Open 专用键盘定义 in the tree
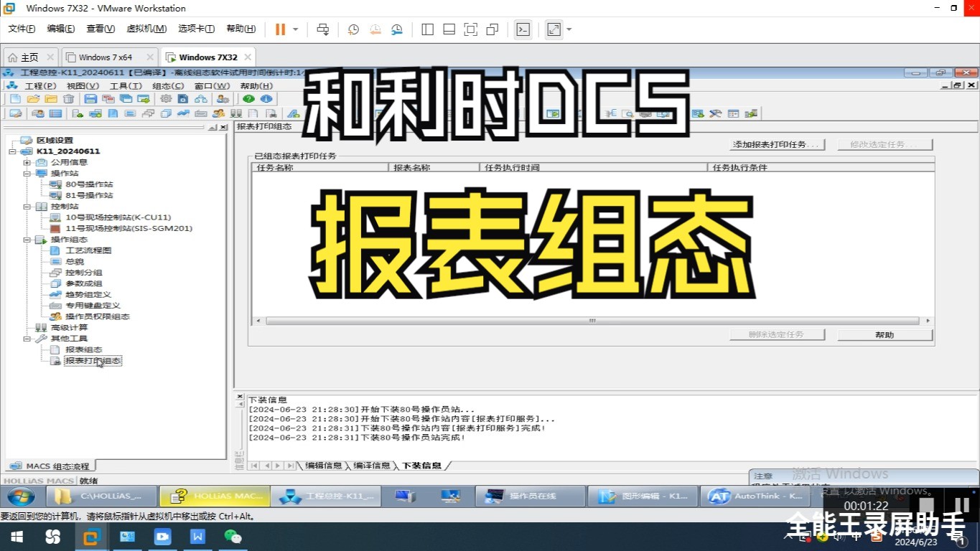Image resolution: width=980 pixels, height=551 pixels. pos(93,306)
